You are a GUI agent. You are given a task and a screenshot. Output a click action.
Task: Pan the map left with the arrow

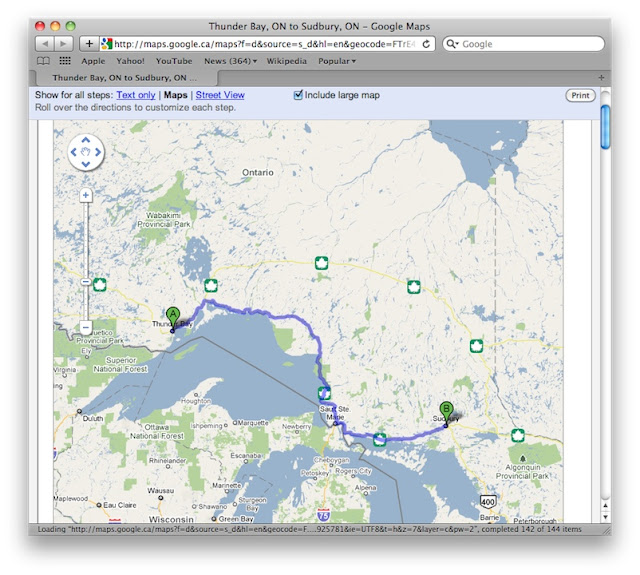click(x=73, y=152)
